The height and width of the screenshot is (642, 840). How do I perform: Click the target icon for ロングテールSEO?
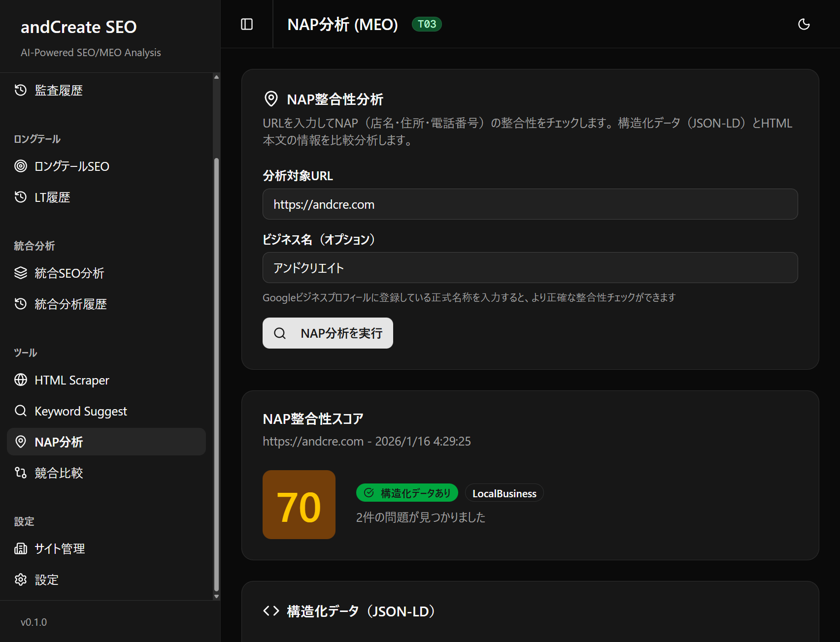(x=21, y=166)
